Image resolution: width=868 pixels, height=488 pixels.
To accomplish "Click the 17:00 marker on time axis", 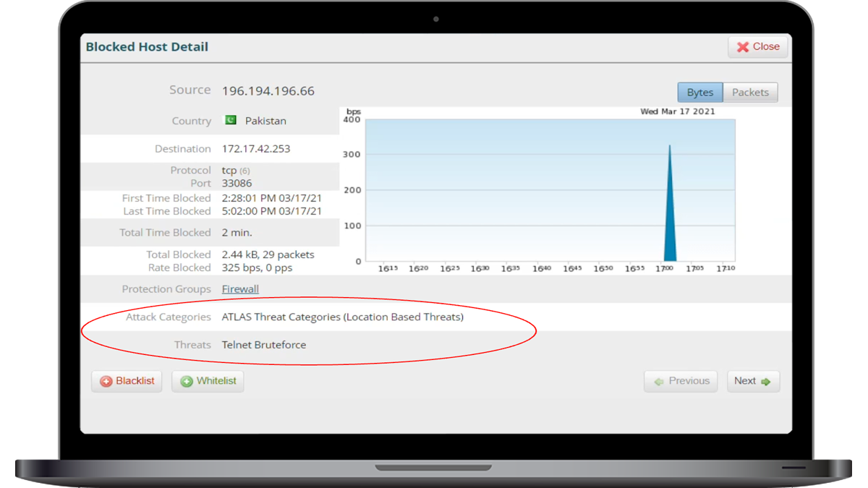I will [664, 268].
